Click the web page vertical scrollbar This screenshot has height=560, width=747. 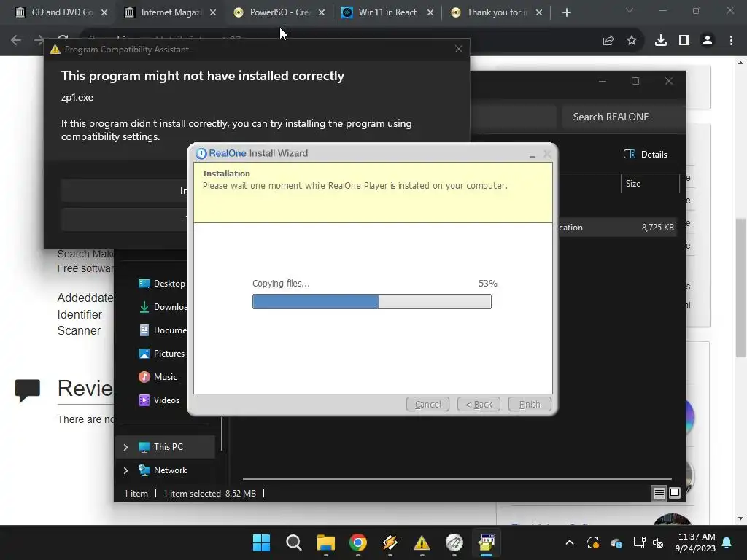(x=740, y=288)
